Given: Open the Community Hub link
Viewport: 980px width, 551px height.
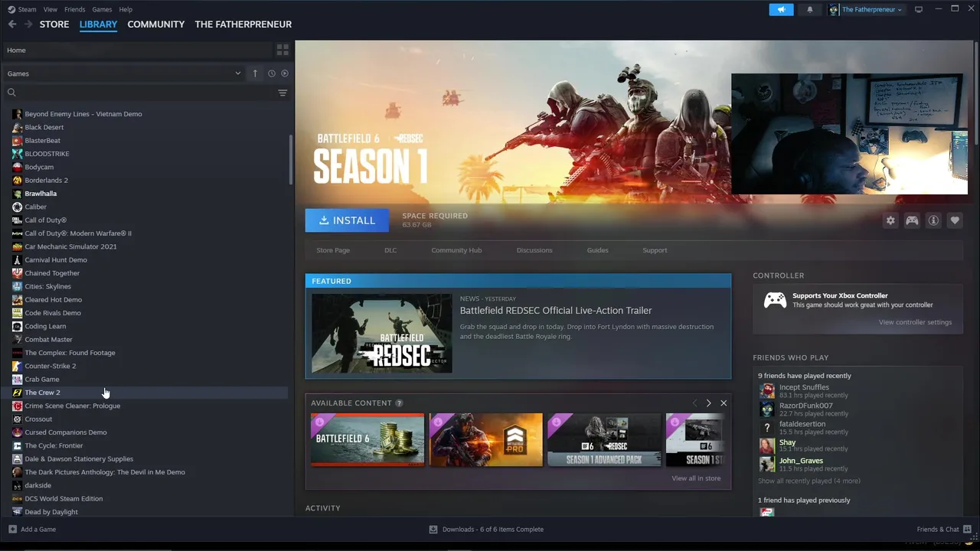Looking at the screenshot, I should [456, 250].
